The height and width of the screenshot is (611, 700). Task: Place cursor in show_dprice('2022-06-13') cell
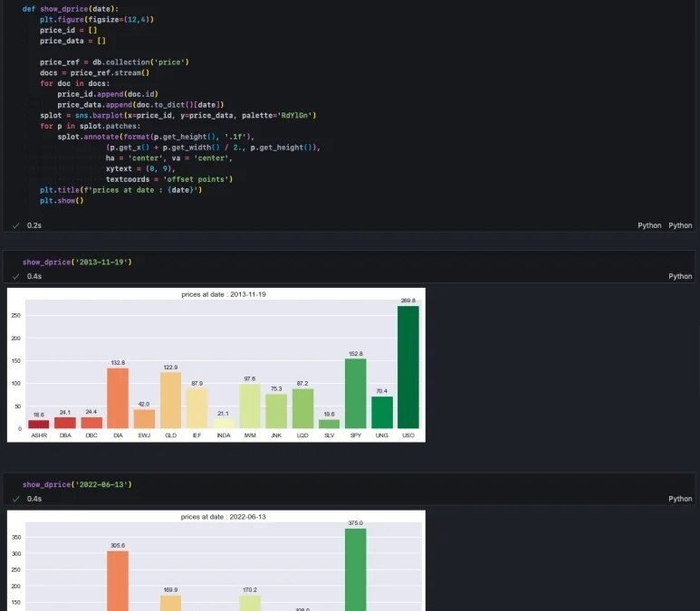click(x=77, y=484)
